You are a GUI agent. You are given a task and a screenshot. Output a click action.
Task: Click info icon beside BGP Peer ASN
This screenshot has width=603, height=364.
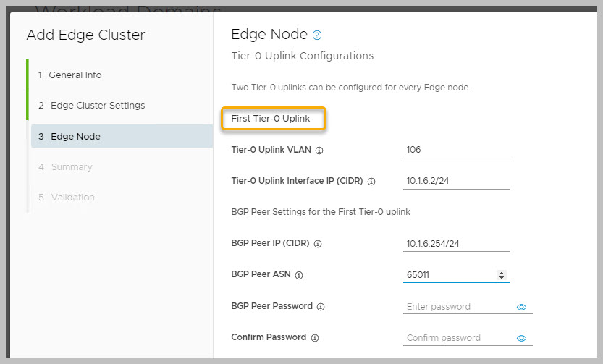(299, 275)
